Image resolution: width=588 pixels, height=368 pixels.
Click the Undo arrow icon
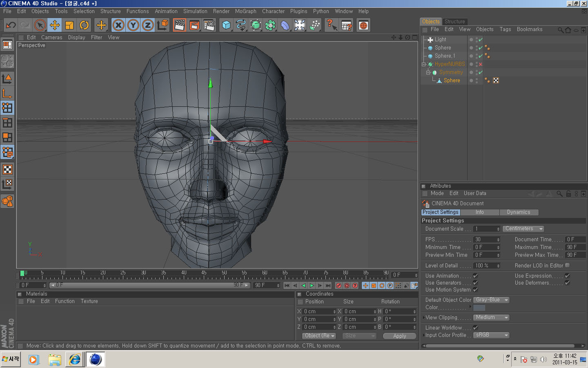tap(11, 25)
